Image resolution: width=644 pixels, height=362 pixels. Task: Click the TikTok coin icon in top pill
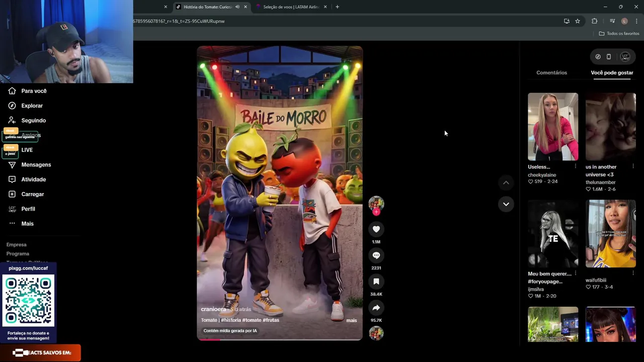coord(598,57)
